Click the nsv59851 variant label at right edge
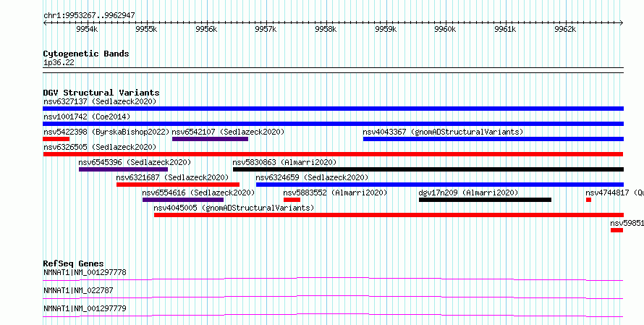 point(627,223)
